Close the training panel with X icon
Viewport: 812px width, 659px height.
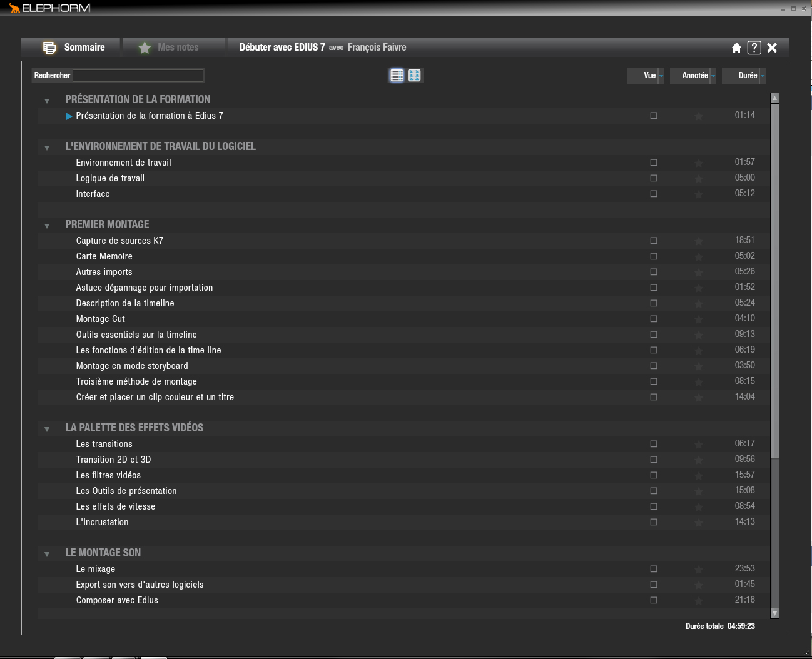pyautogui.click(x=772, y=48)
